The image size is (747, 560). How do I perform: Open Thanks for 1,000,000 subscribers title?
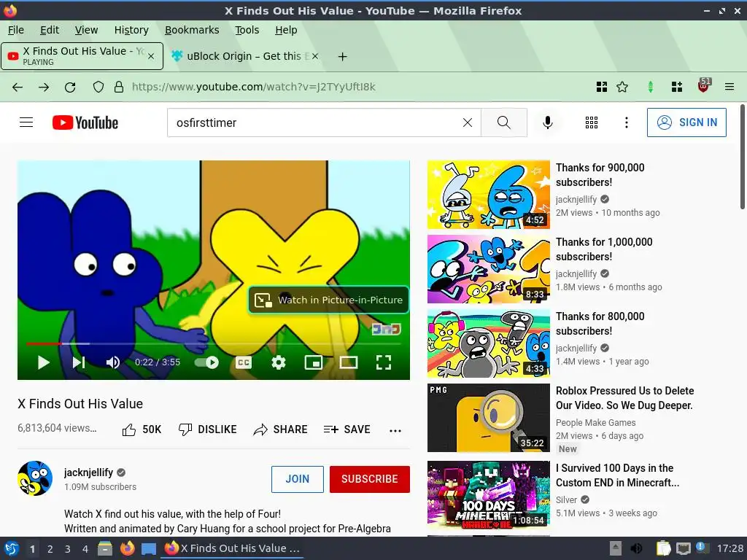point(603,249)
